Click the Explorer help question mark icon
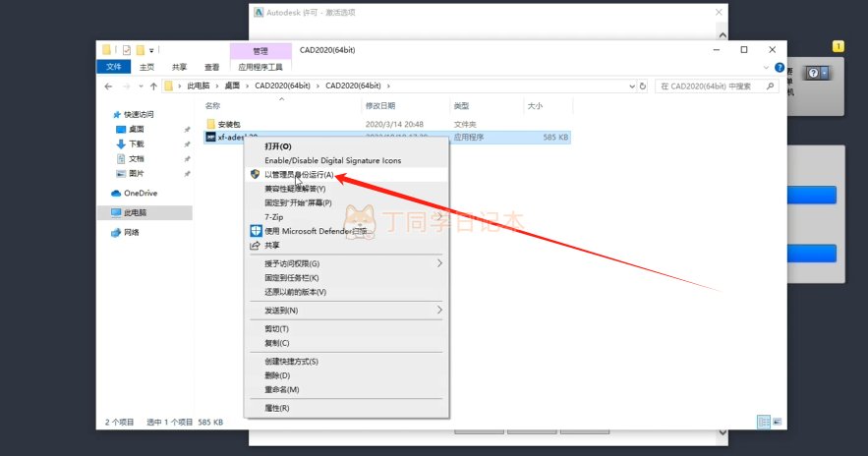The image size is (868, 456). (x=780, y=68)
